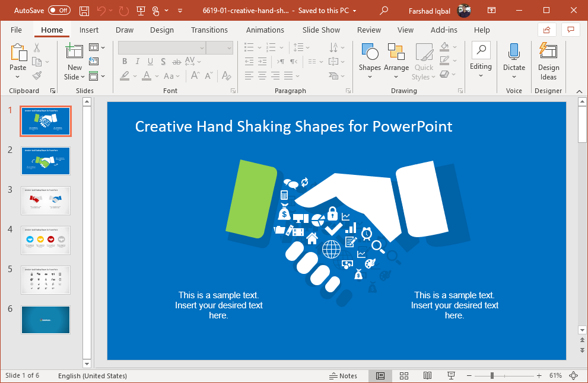Image resolution: width=588 pixels, height=383 pixels.
Task: Click the Design Ideas icon
Action: coord(548,62)
